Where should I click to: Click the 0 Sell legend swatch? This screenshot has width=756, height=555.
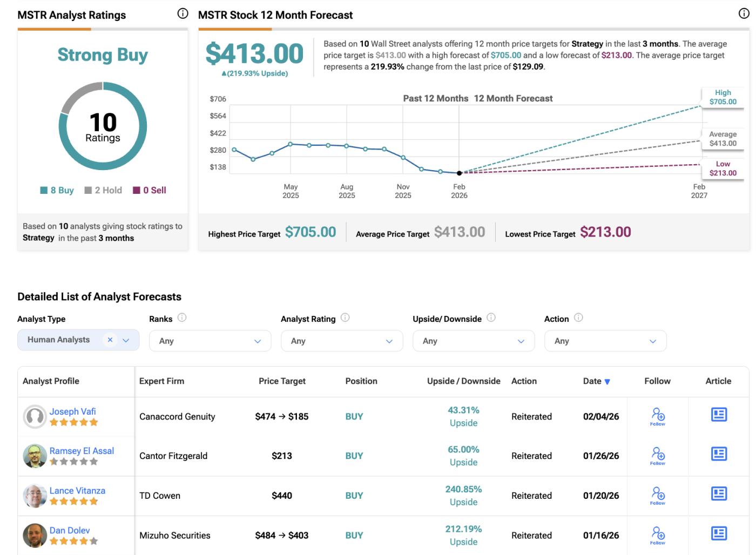coord(137,191)
